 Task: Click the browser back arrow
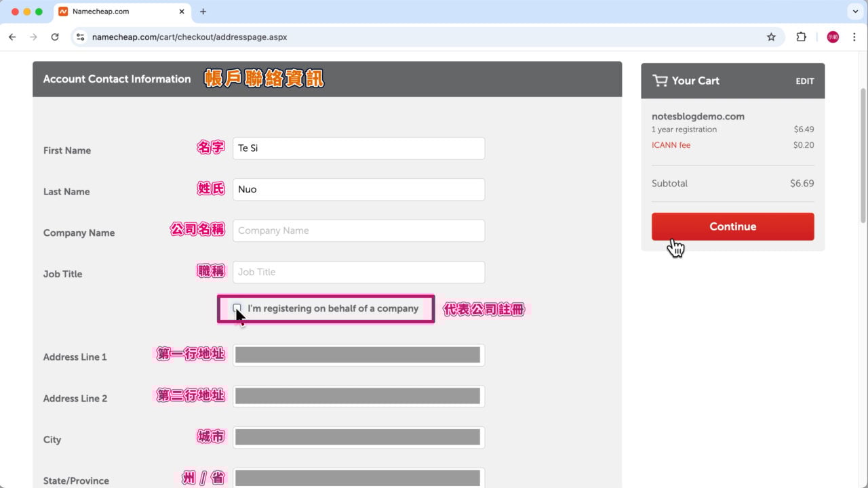[12, 37]
